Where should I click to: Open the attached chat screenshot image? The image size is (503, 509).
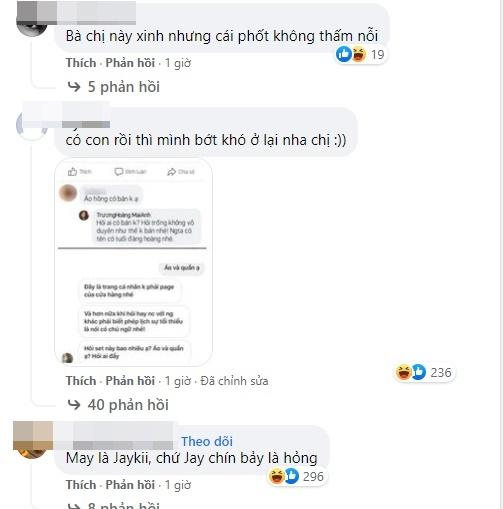[133, 262]
